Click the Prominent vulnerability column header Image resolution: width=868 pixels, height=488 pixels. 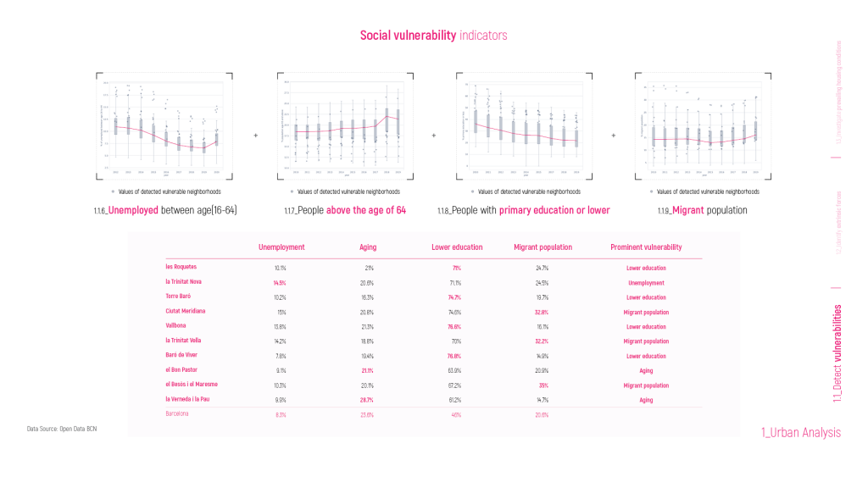[646, 247]
